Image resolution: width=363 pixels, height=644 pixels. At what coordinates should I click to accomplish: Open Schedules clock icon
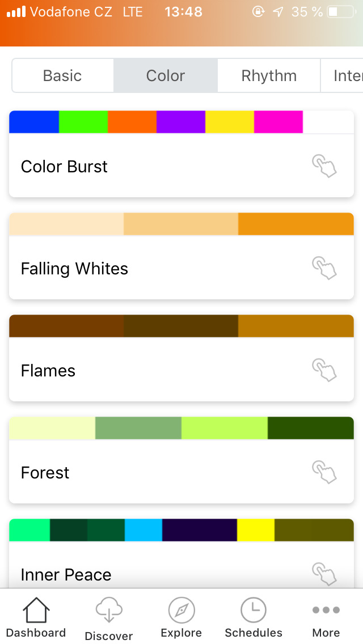click(254, 611)
